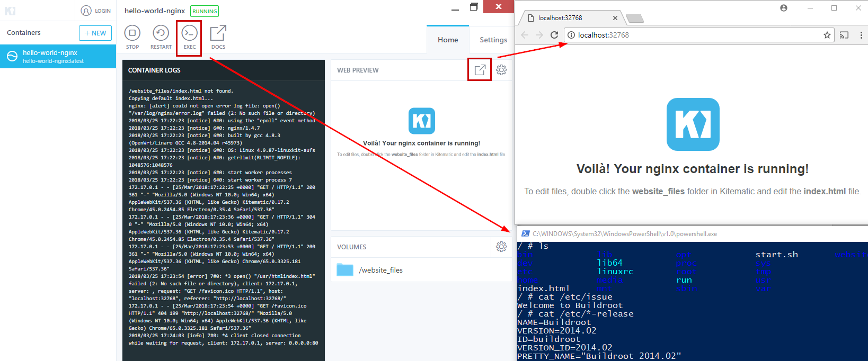Image resolution: width=868 pixels, height=361 pixels.
Task: Close the localhost:32768 browser tab
Action: [615, 18]
